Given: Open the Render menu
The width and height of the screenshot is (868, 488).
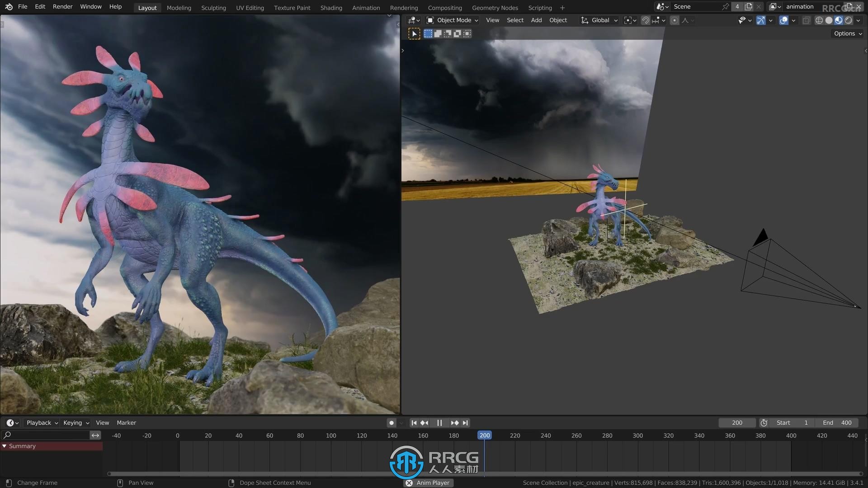Looking at the screenshot, I should (62, 7).
